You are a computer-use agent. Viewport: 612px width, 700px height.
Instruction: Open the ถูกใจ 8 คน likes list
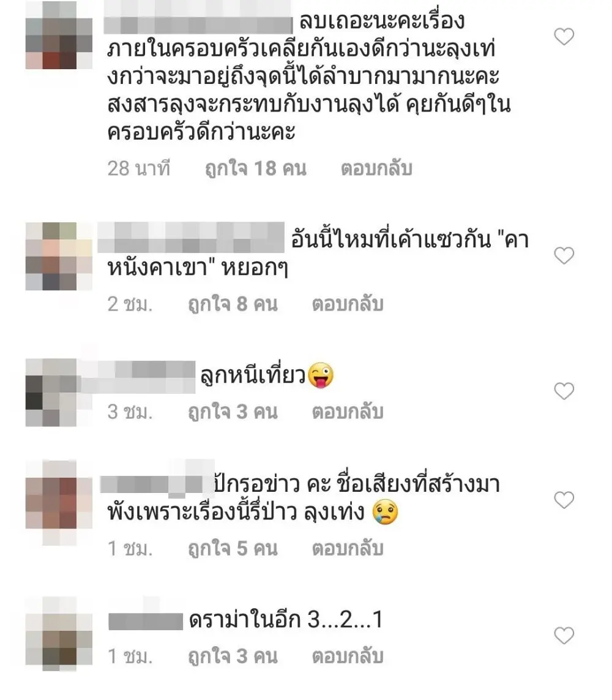click(233, 304)
